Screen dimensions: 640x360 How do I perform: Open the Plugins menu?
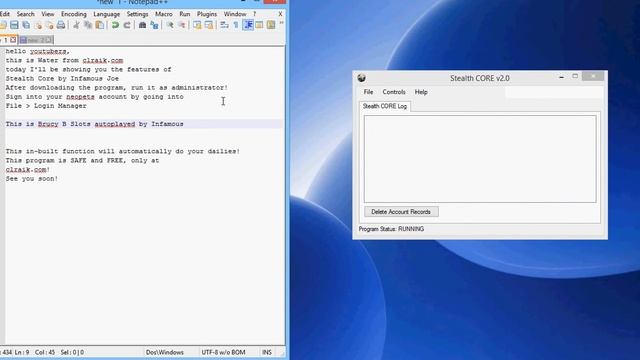click(207, 14)
